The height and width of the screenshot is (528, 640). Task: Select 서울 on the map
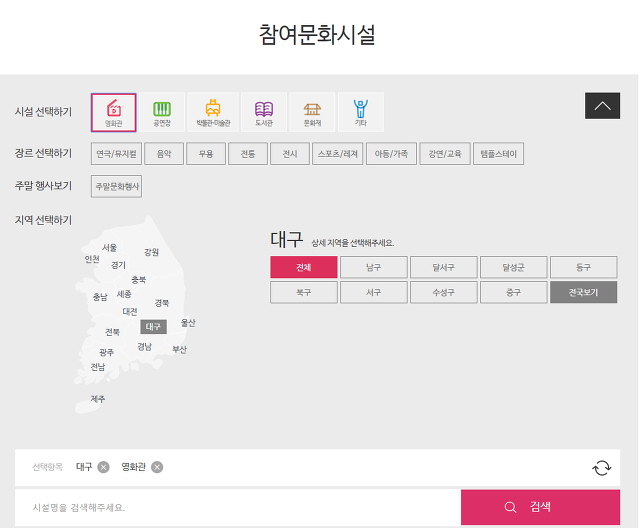click(x=109, y=248)
